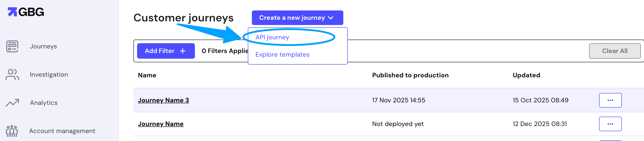Click the Clear All button

615,50
